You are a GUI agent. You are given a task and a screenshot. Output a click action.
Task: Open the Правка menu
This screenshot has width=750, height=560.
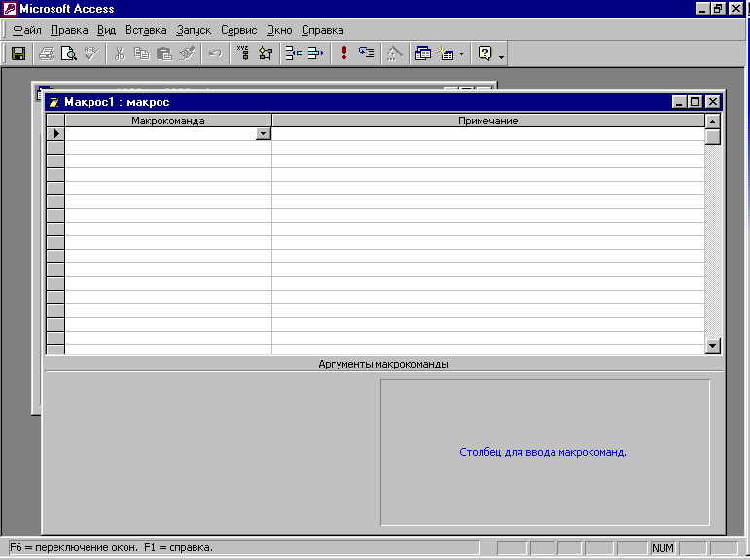(x=69, y=30)
